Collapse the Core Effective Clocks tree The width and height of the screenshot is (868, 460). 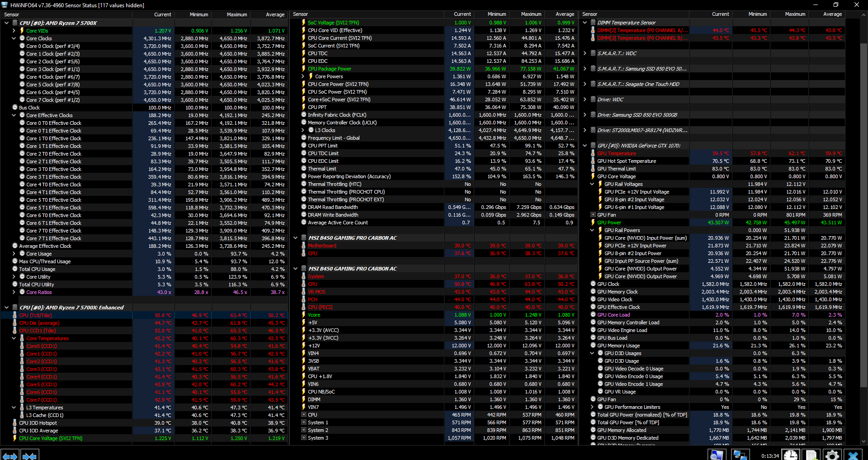14,115
